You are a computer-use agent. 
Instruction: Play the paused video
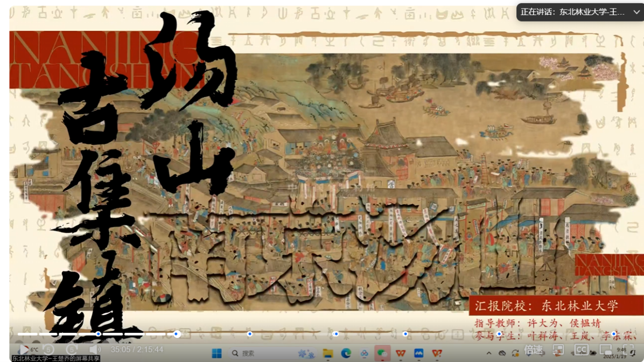23,350
